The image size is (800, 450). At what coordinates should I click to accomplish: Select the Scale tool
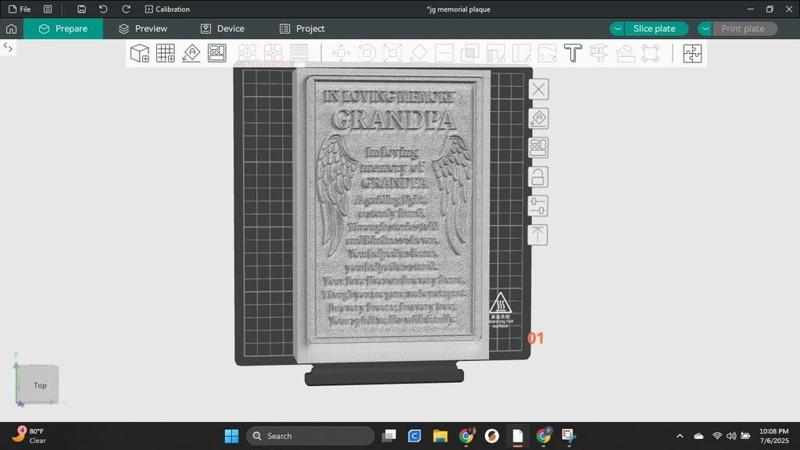tap(392, 53)
